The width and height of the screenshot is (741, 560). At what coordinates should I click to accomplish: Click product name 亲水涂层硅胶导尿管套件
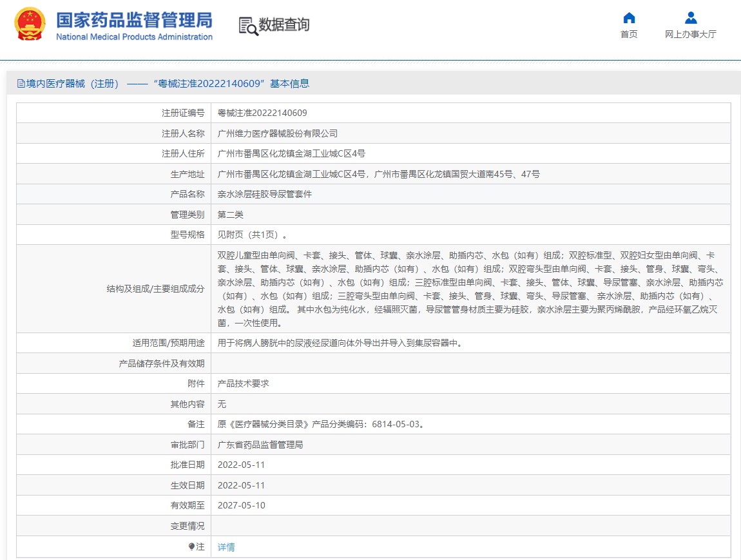[x=265, y=194]
